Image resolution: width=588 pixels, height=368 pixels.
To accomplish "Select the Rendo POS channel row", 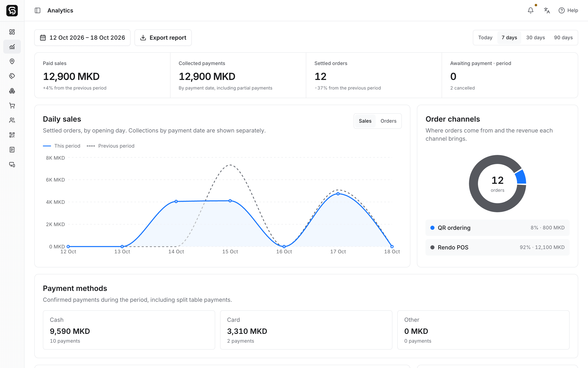I will coord(497,248).
